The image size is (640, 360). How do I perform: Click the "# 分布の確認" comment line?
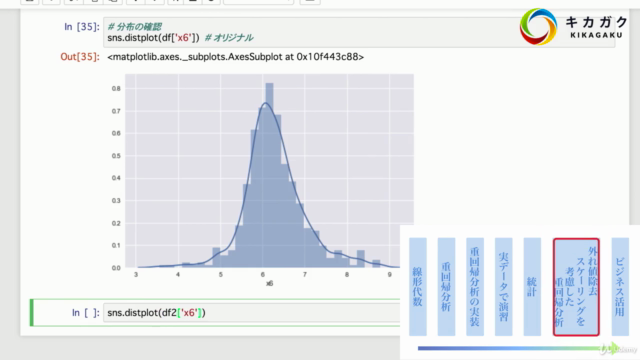134,27
